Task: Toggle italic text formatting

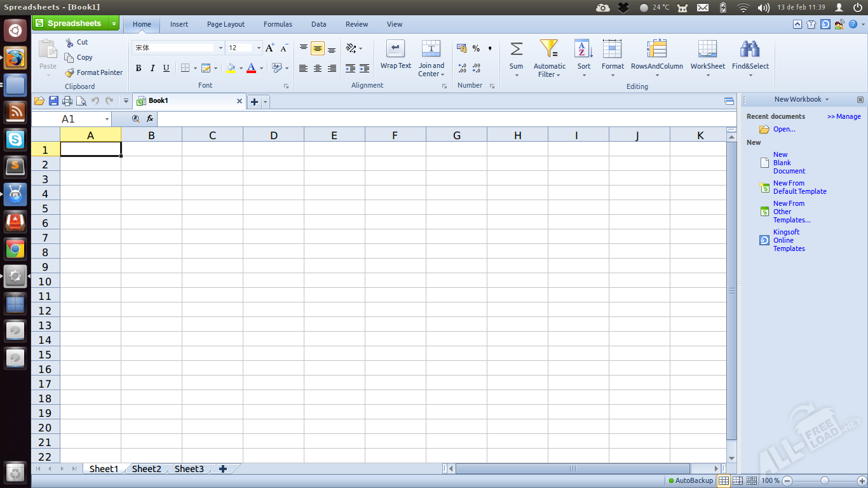Action: (x=153, y=69)
